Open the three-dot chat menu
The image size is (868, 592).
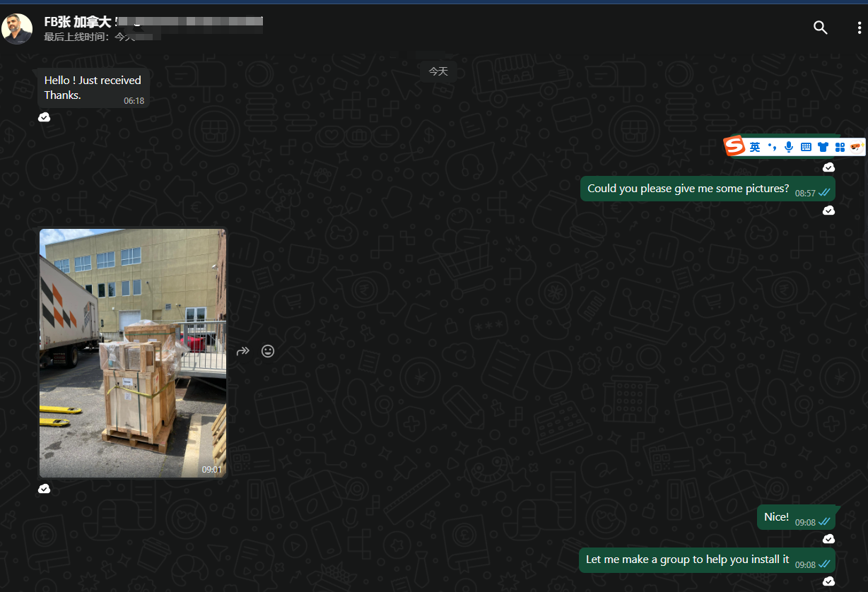click(x=858, y=28)
